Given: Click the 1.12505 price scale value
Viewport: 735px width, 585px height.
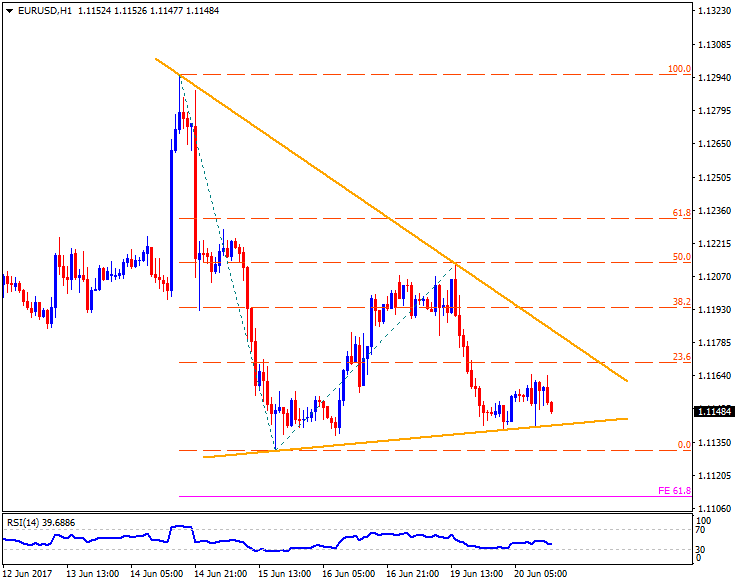Looking at the screenshot, I should click(x=714, y=177).
